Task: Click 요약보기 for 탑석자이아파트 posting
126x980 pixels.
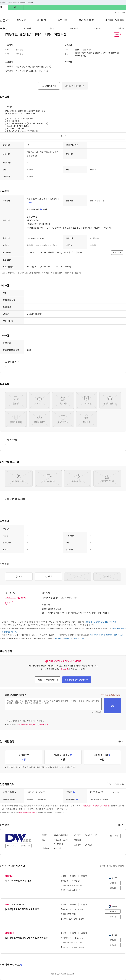Action: [113, 883]
